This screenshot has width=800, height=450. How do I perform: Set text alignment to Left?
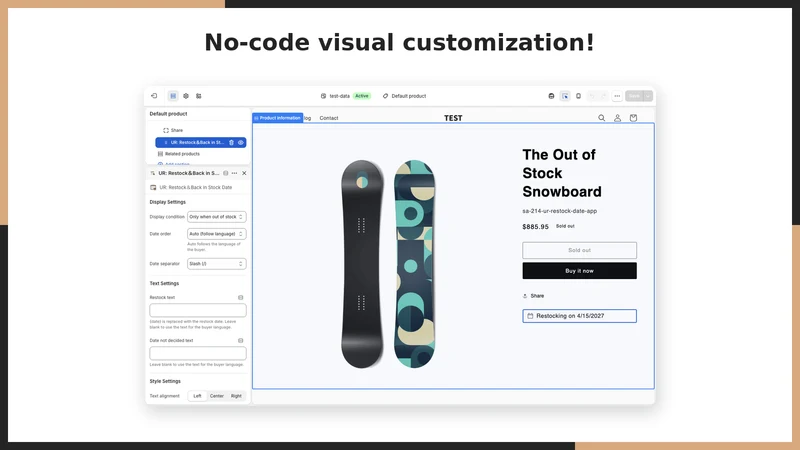click(197, 396)
